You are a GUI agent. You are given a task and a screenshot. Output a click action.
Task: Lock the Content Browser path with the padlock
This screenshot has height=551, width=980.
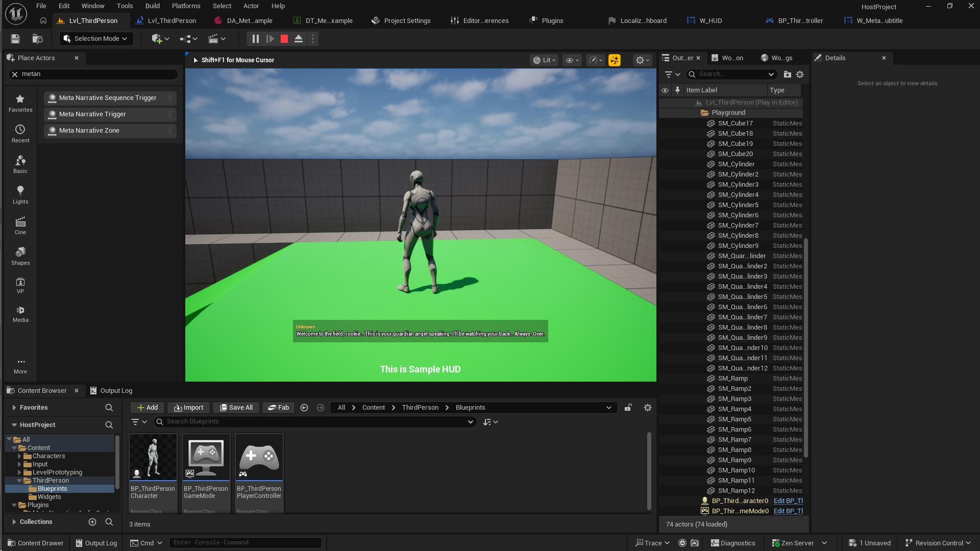click(x=628, y=408)
